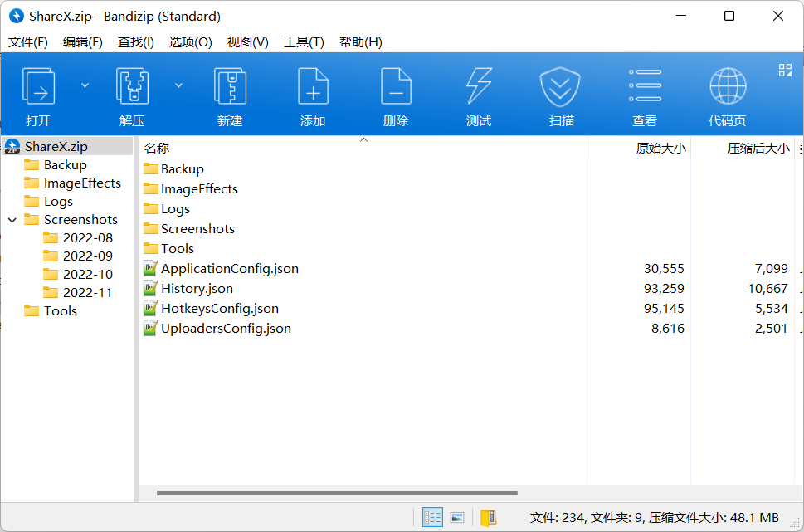This screenshot has width=804, height=532.
Task: Click the ShareX.zip archive icon in tree
Action: click(12, 147)
